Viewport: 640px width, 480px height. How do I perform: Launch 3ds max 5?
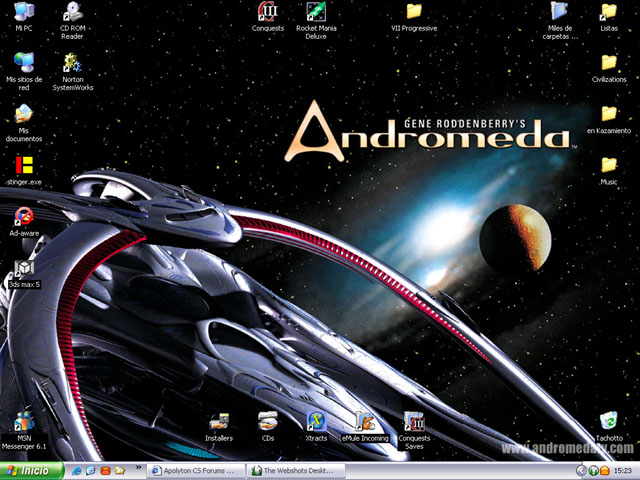[24, 269]
